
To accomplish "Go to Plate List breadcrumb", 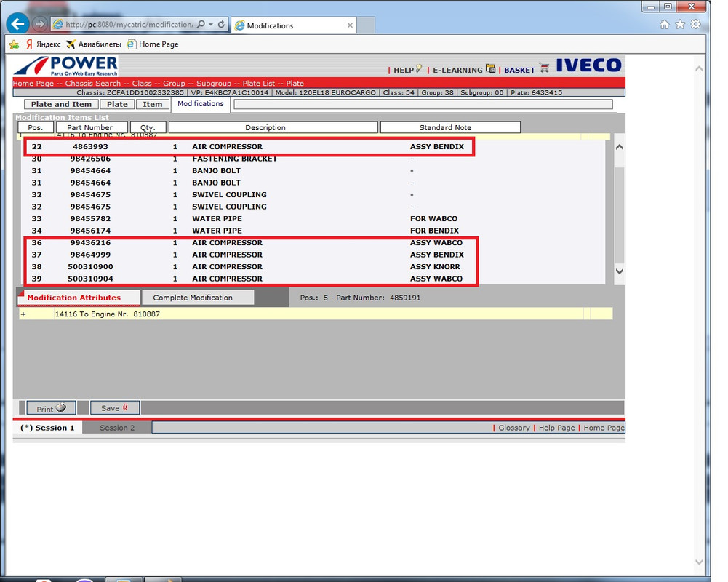I will [x=259, y=83].
